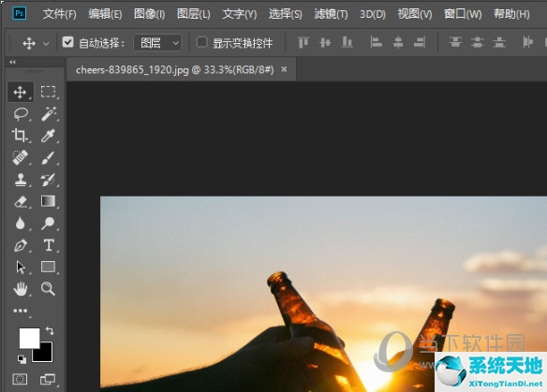Open the Edit Toolbar three-dots menu
Screen dimensions: 547x392
(x=21, y=311)
